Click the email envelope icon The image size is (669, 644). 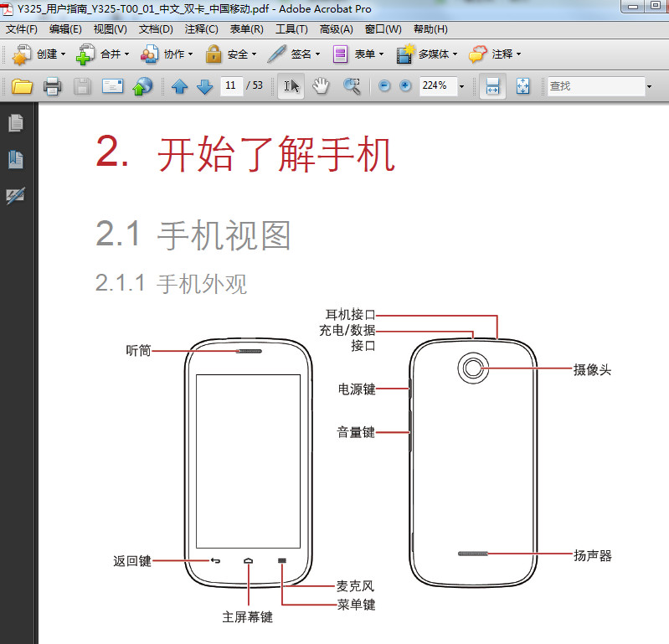point(113,86)
